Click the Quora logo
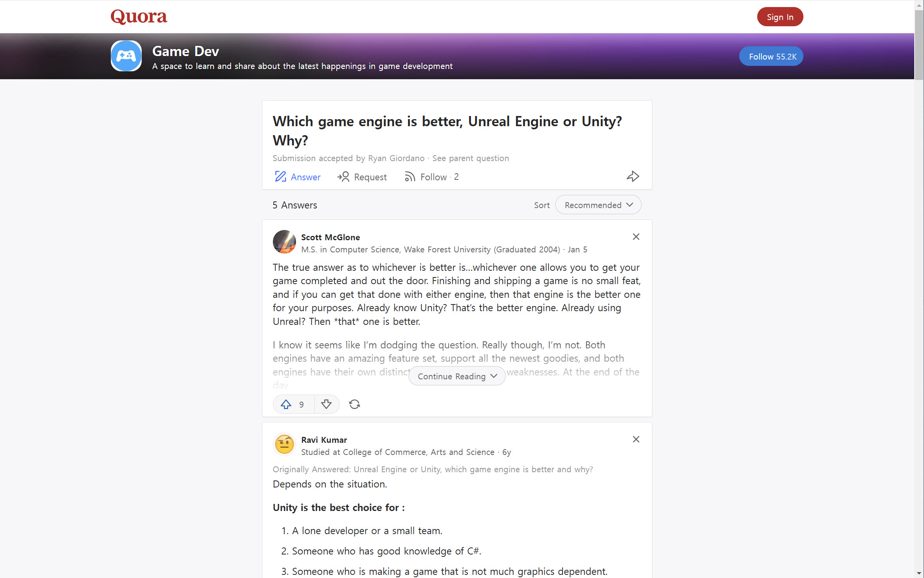The height and width of the screenshot is (578, 924). 139,16
